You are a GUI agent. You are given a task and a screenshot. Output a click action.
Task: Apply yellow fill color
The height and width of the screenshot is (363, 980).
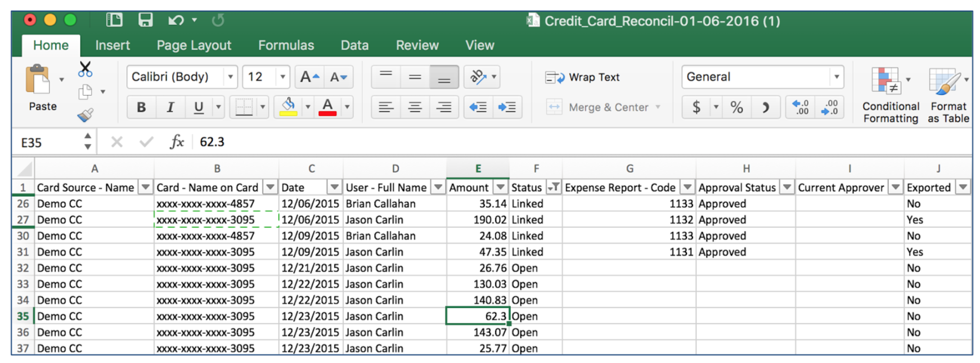[288, 107]
